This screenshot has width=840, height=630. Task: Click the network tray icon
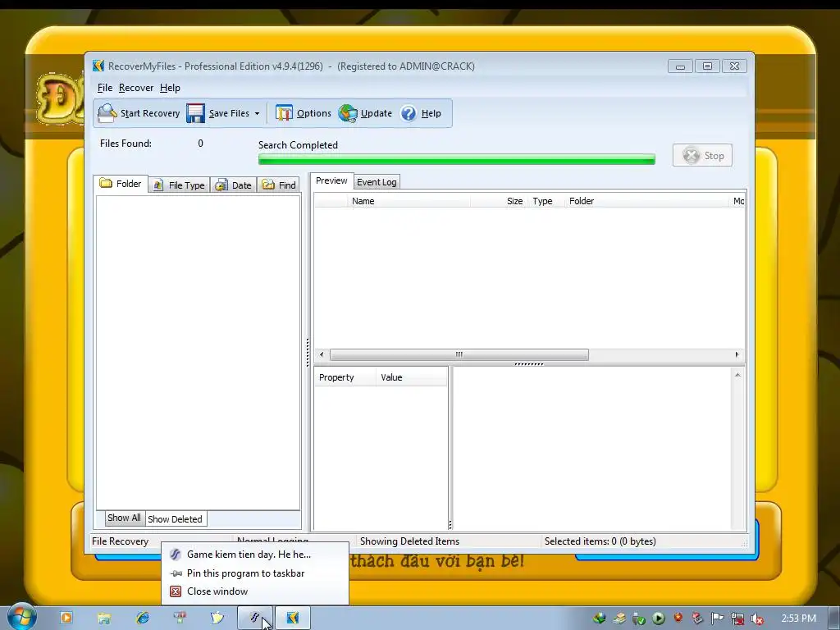pyautogui.click(x=737, y=619)
